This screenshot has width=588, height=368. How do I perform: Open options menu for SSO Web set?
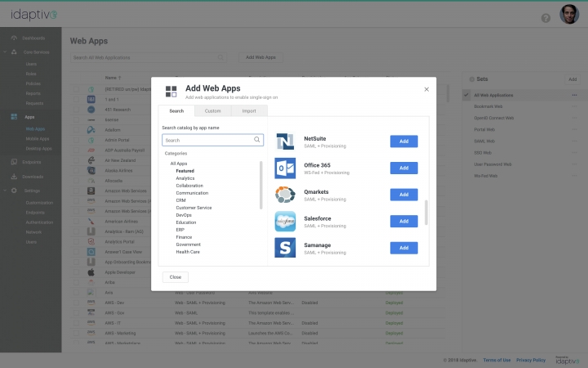tap(574, 153)
